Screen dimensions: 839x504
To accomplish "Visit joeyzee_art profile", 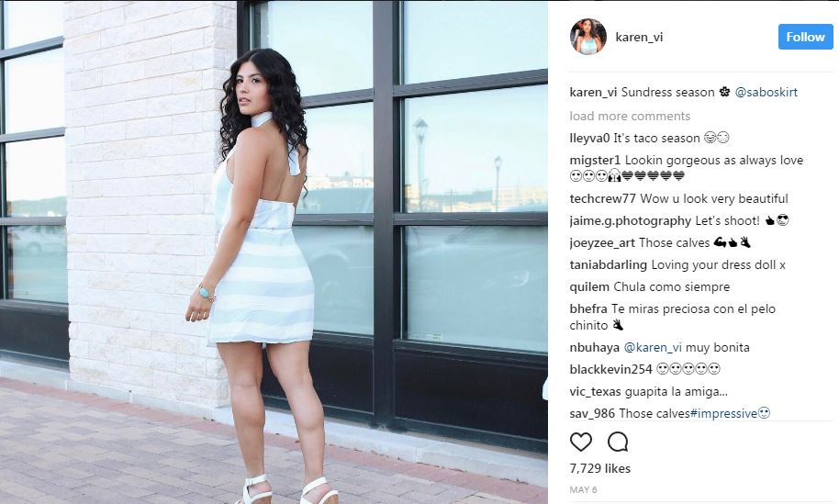I will [602, 243].
